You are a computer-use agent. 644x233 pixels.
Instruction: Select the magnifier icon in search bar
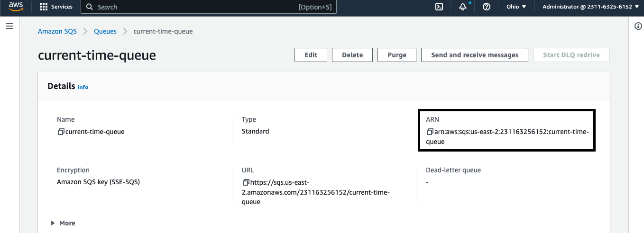click(x=90, y=7)
